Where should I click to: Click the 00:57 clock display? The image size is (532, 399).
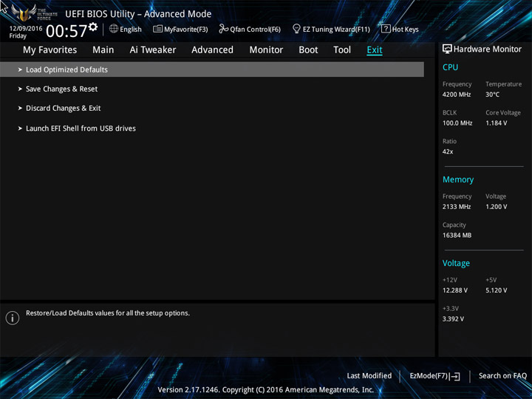coord(66,31)
